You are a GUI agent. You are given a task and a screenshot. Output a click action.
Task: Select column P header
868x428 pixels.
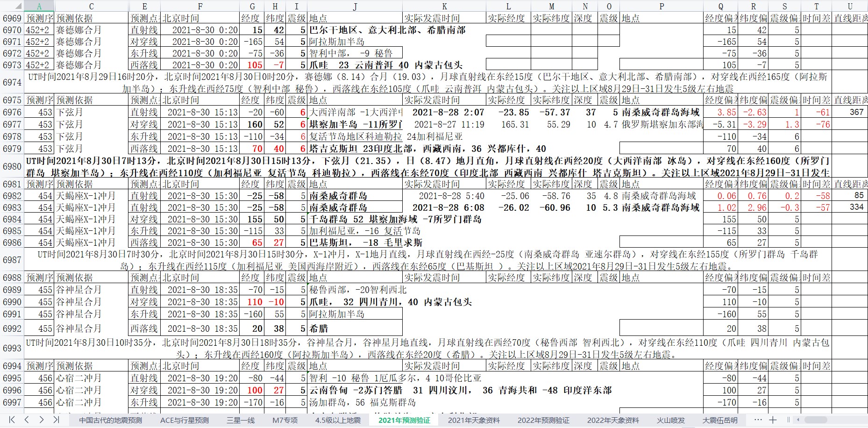click(662, 6)
